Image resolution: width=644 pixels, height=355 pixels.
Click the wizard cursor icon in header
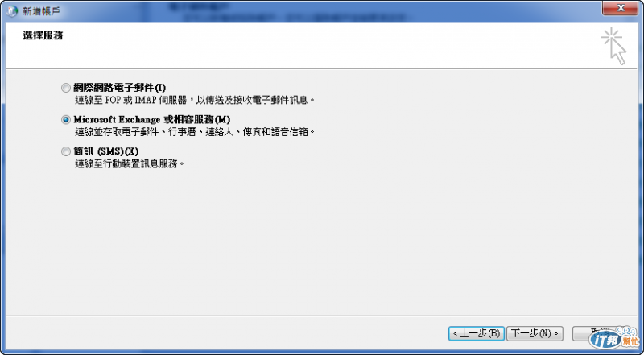(614, 46)
